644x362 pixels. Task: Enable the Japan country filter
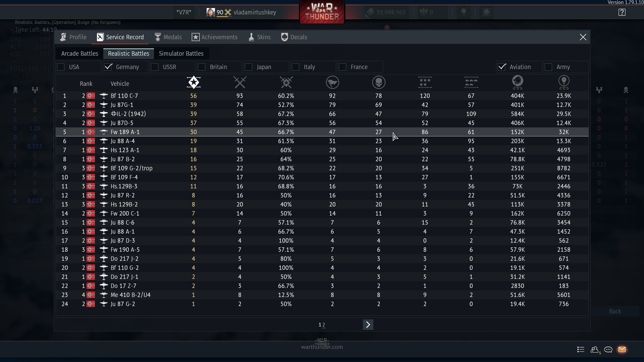[249, 67]
